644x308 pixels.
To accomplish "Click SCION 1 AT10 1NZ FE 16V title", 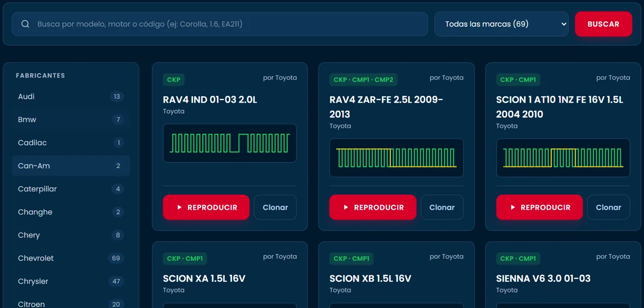I will [559, 107].
